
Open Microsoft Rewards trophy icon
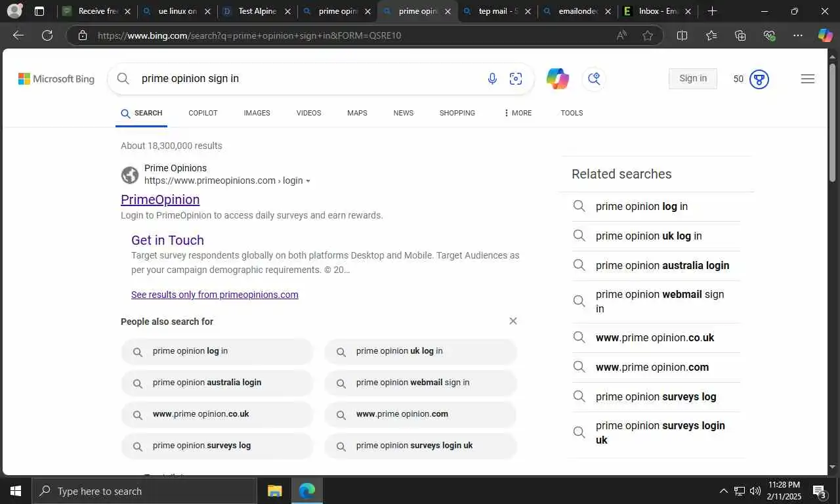coord(759,79)
